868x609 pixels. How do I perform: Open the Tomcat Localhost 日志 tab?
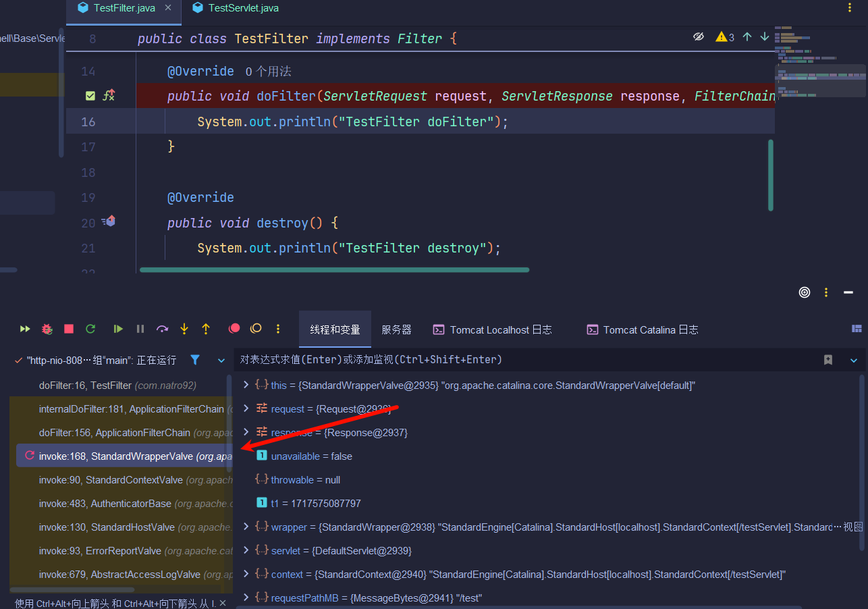pos(493,329)
